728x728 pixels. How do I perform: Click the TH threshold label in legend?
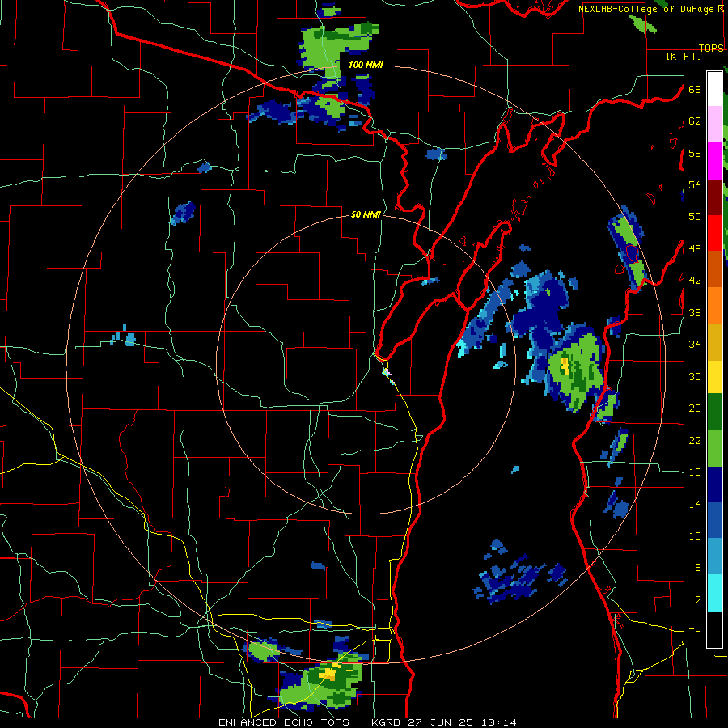[695, 631]
